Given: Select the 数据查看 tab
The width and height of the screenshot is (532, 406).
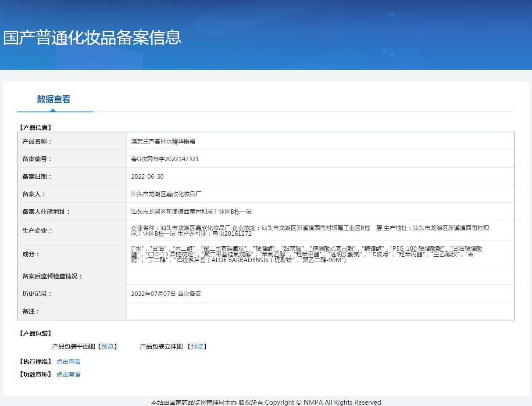Looking at the screenshot, I should click(x=54, y=99).
